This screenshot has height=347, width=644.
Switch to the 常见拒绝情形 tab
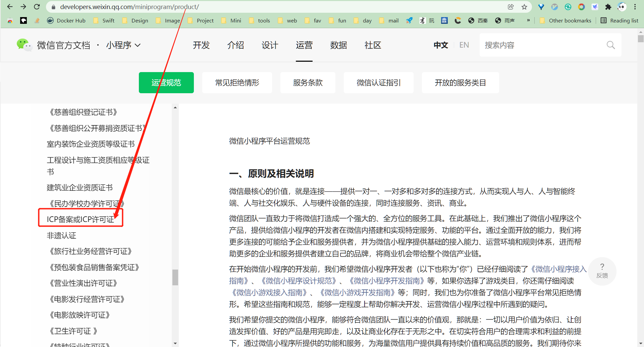click(237, 82)
